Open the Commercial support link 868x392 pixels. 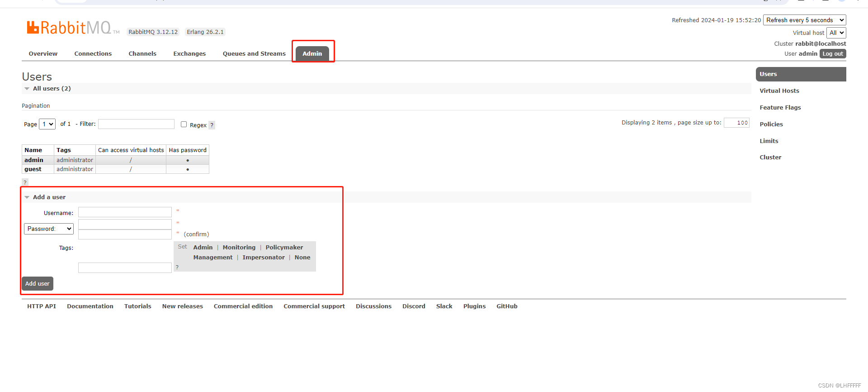pyautogui.click(x=314, y=306)
